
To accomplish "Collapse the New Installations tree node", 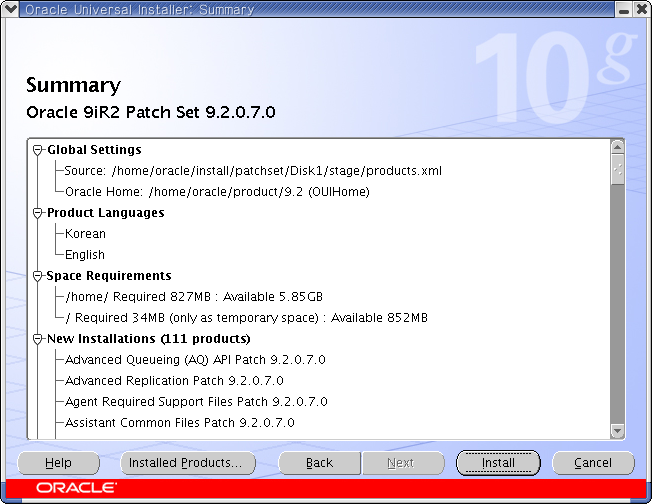I will (x=38, y=339).
